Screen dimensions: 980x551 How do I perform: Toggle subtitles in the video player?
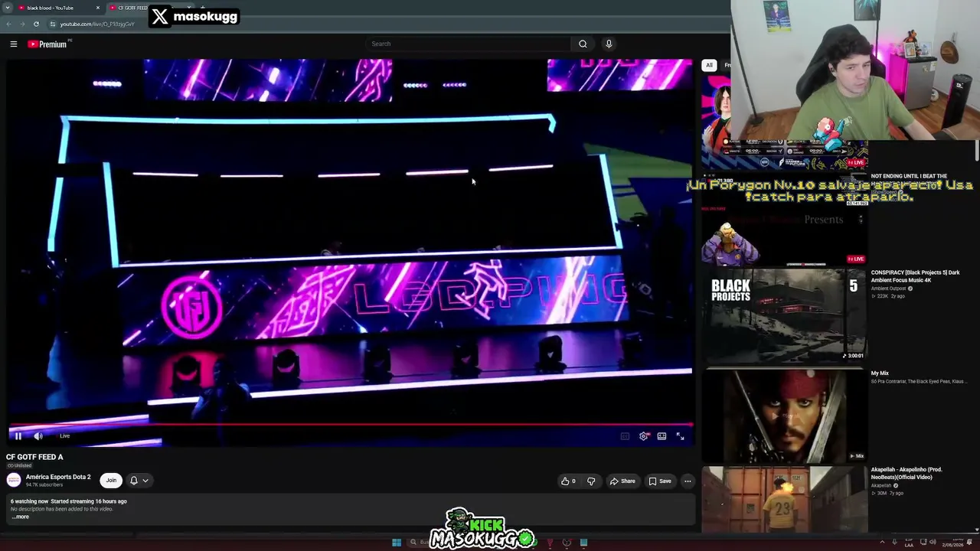click(x=625, y=436)
